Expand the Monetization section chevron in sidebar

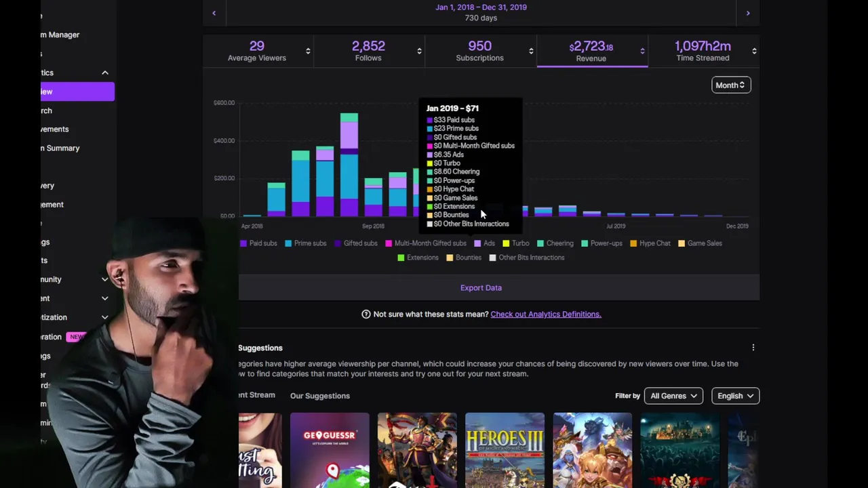click(x=105, y=317)
